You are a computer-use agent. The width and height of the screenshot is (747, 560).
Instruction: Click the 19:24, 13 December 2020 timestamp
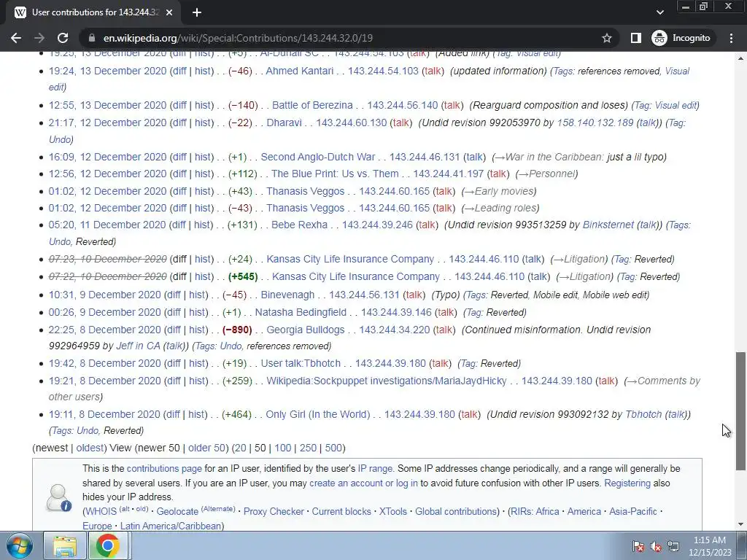point(107,71)
